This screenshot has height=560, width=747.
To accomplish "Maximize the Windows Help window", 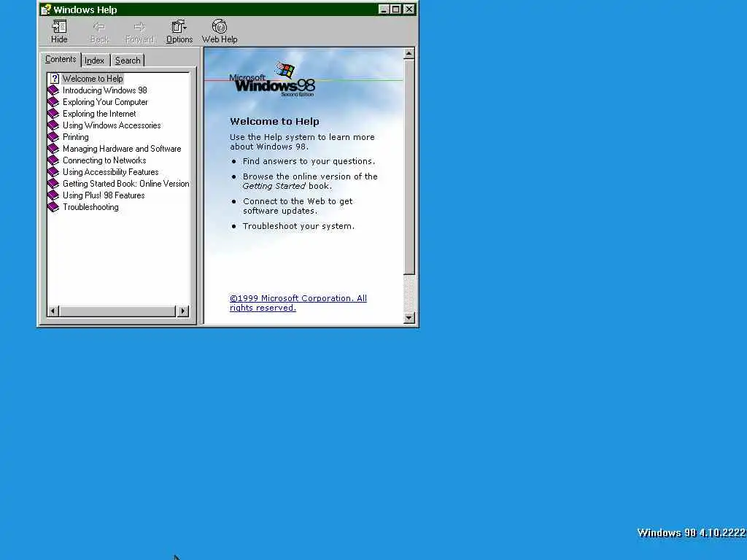I will coord(395,9).
